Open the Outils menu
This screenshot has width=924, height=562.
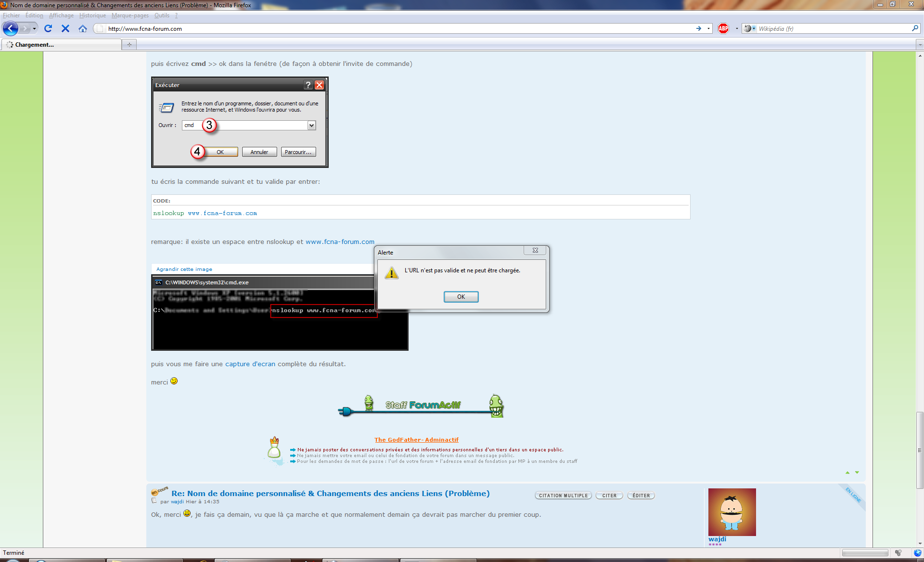coord(162,15)
